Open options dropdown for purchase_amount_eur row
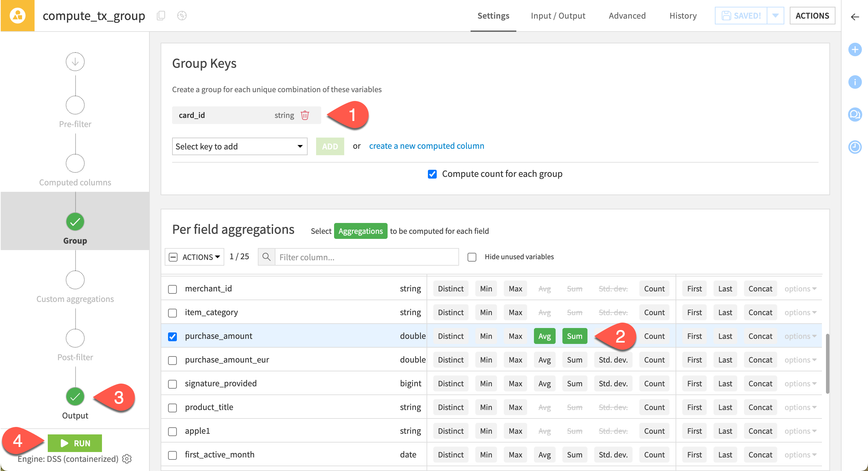 click(800, 360)
